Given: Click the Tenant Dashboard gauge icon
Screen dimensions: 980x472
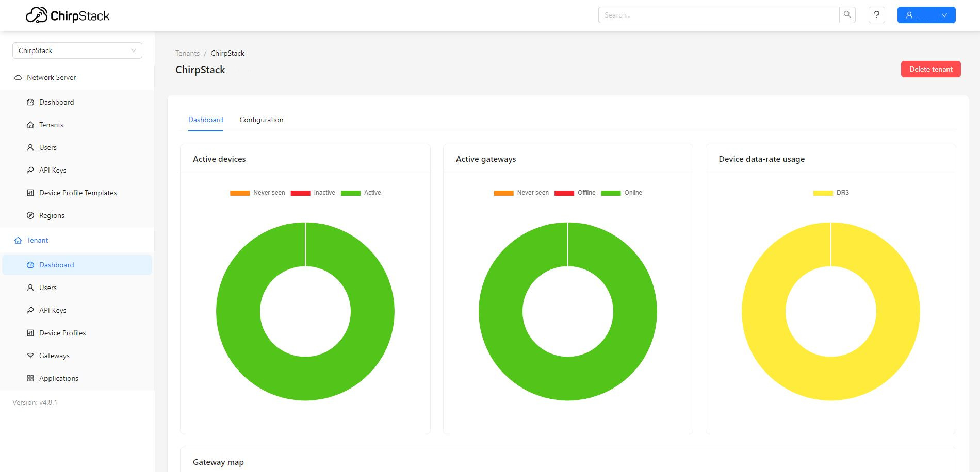Looking at the screenshot, I should 30,265.
